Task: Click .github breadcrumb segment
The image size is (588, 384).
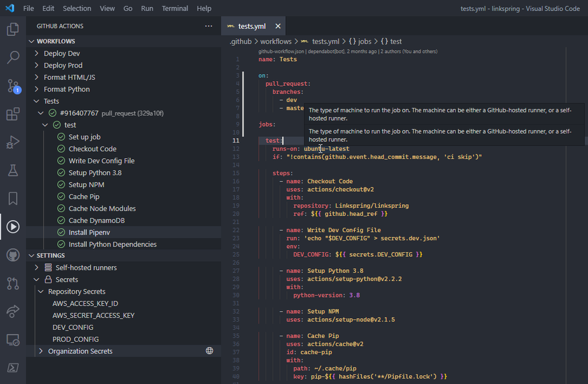Action: pos(240,42)
